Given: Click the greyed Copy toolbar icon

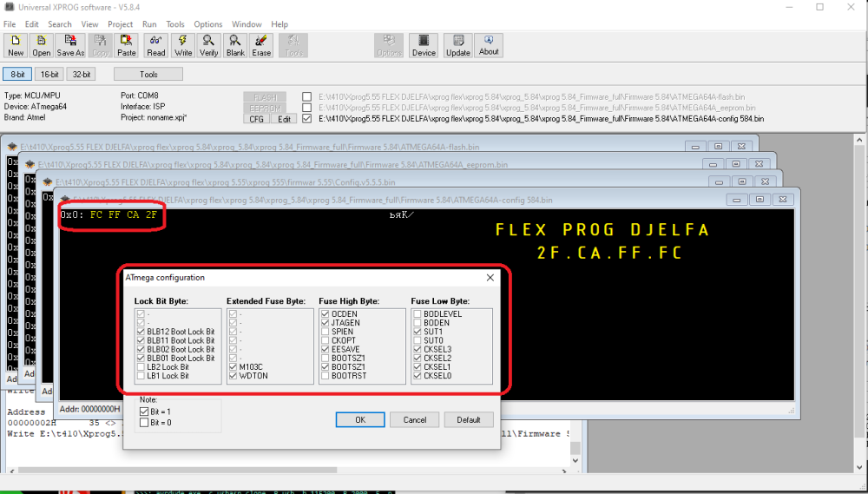Looking at the screenshot, I should pyautogui.click(x=100, y=45).
